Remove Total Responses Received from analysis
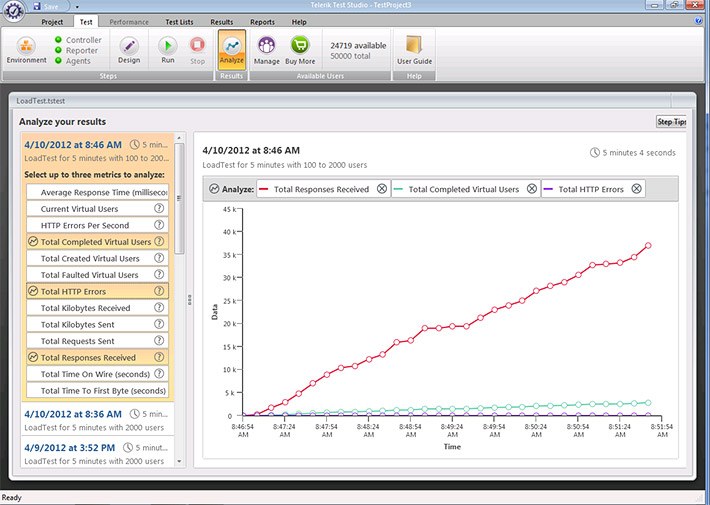 click(382, 189)
